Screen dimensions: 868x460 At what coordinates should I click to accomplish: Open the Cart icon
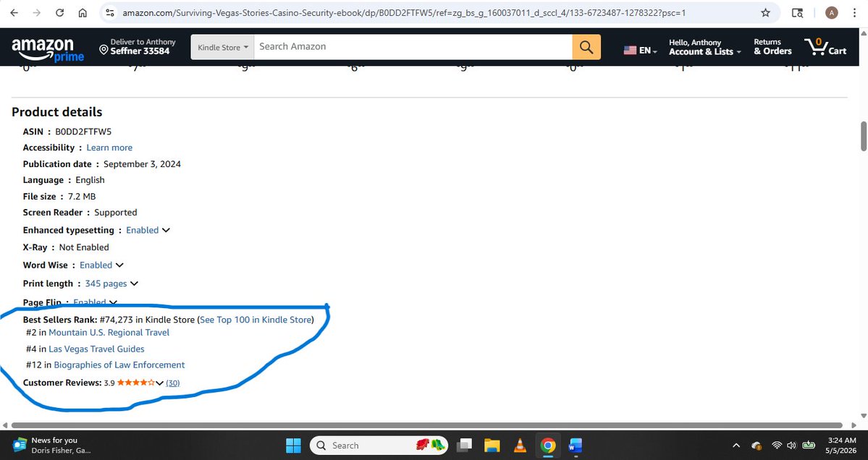825,47
